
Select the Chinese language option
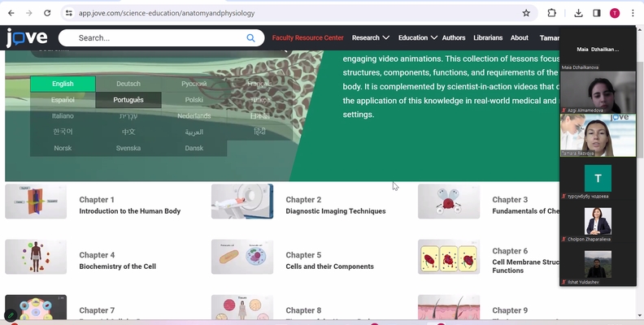[x=128, y=132]
